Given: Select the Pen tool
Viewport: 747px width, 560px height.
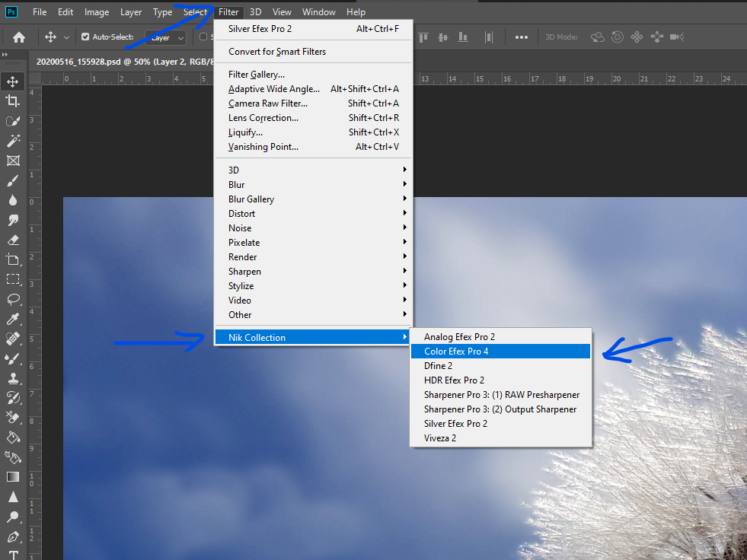Looking at the screenshot, I should pyautogui.click(x=13, y=536).
